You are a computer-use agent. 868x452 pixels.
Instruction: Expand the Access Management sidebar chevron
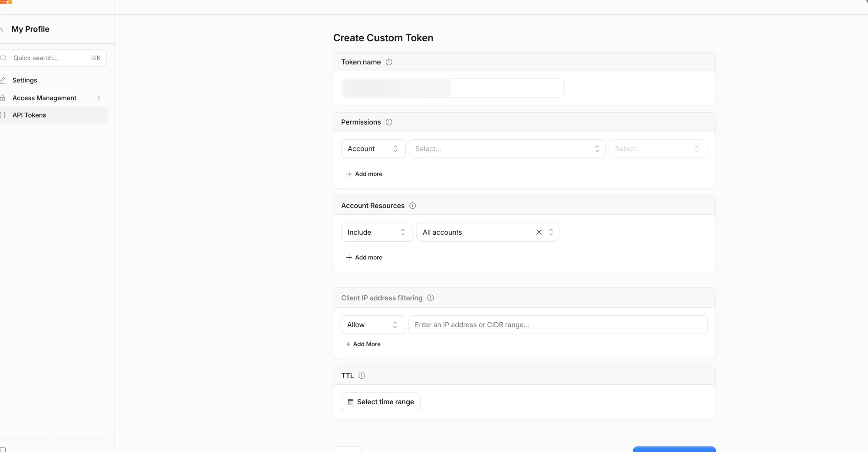99,98
